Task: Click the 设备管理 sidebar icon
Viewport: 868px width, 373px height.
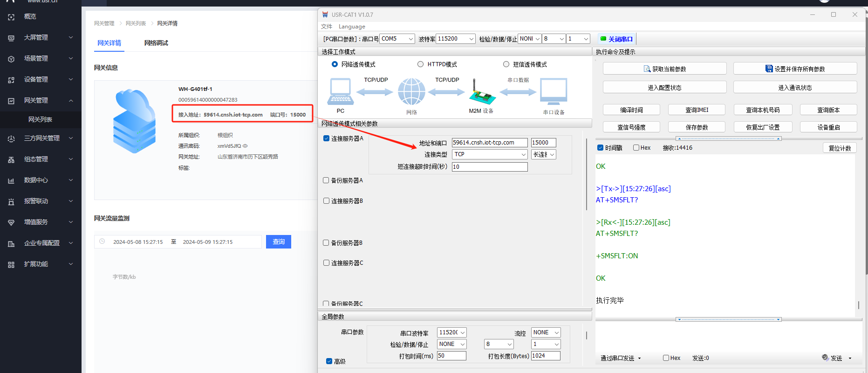Action: click(11, 80)
